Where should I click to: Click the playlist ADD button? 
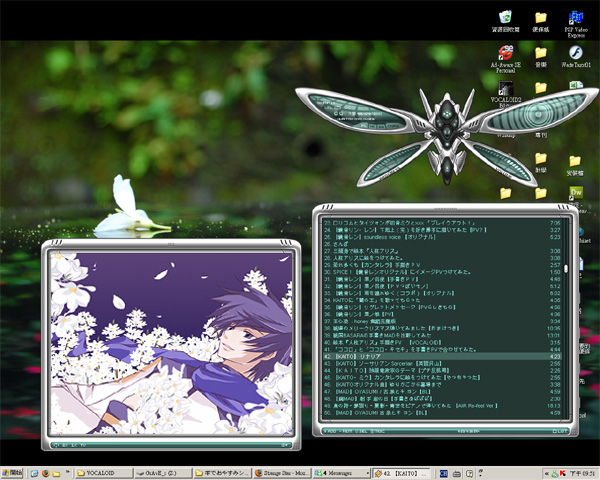click(330, 431)
